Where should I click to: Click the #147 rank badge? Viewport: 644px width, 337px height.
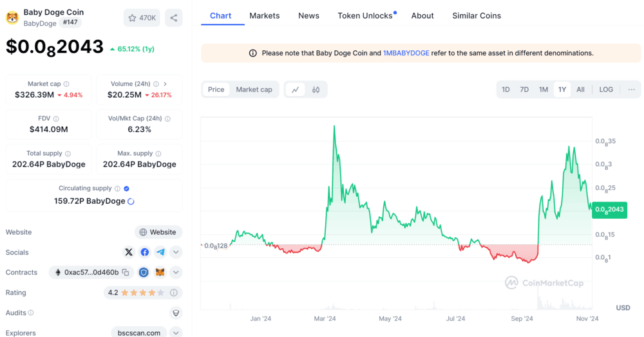[70, 22]
